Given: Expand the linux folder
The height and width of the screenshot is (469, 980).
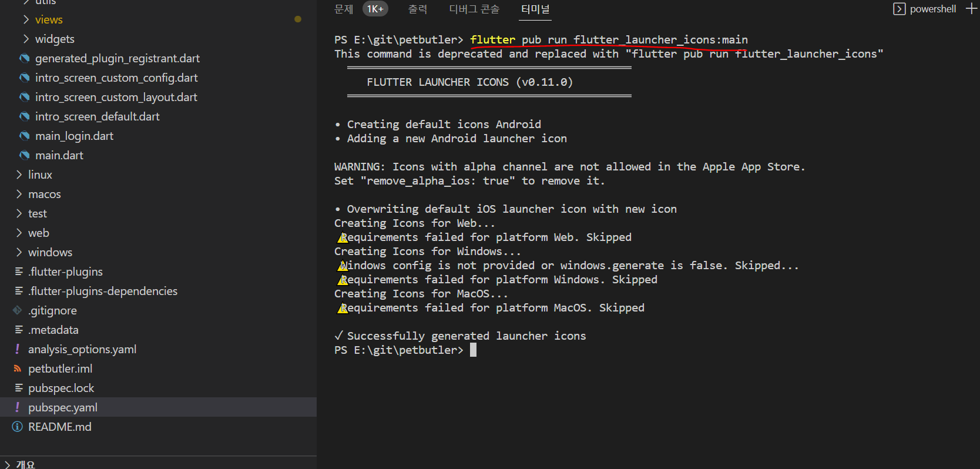Looking at the screenshot, I should pos(19,175).
